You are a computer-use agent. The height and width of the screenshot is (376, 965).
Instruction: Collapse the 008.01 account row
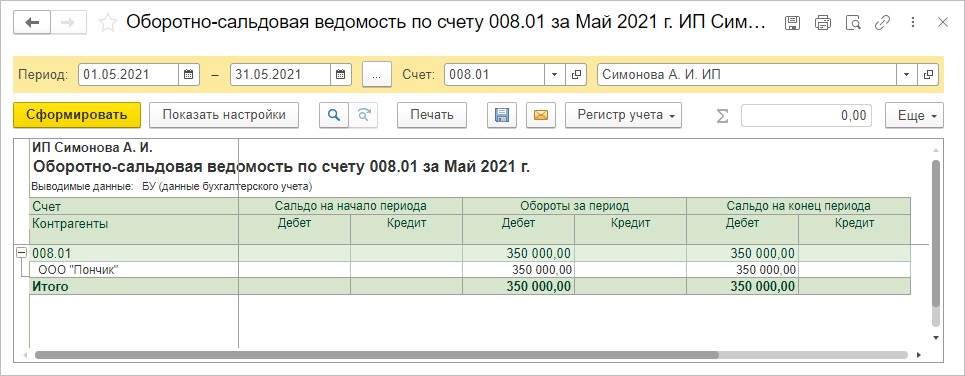[x=22, y=252]
